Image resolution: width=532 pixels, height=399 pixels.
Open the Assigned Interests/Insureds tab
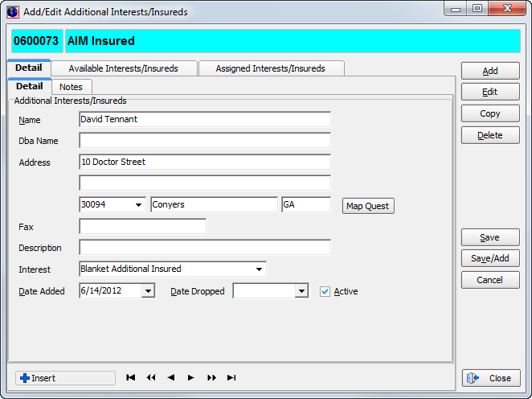(270, 68)
